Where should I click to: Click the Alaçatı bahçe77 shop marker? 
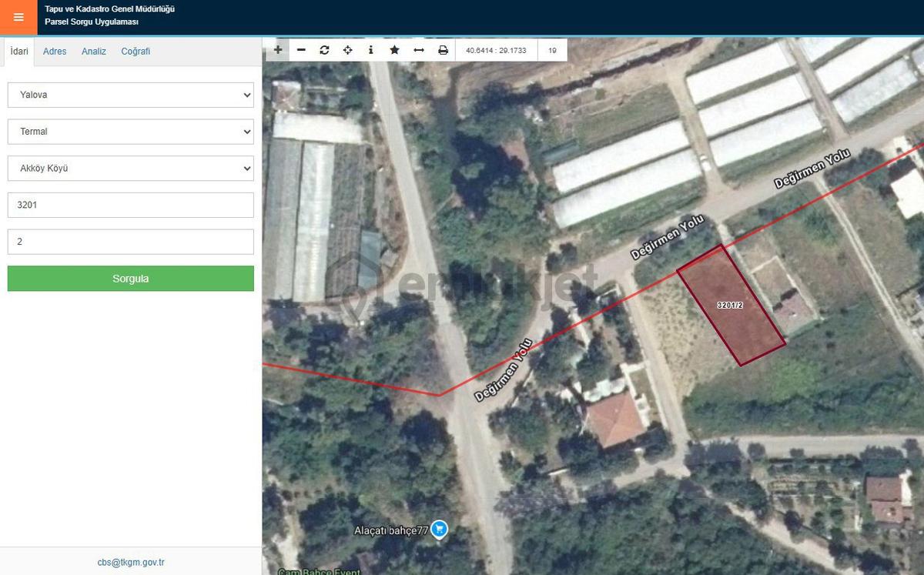(x=439, y=528)
